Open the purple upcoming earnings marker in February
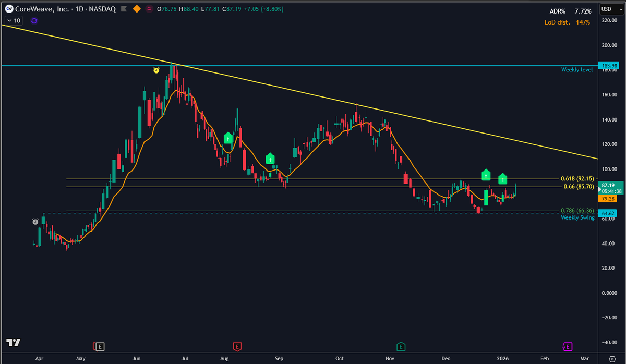Image resolution: width=626 pixels, height=364 pixels. pyautogui.click(x=567, y=346)
